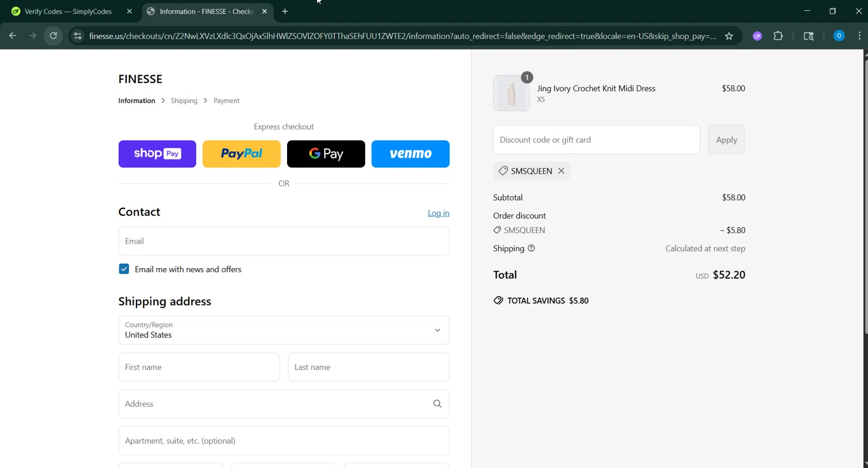Open the Chrome profile avatar

point(839,36)
